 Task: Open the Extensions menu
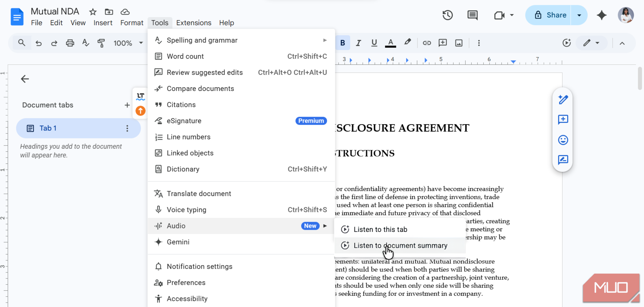tap(194, 23)
